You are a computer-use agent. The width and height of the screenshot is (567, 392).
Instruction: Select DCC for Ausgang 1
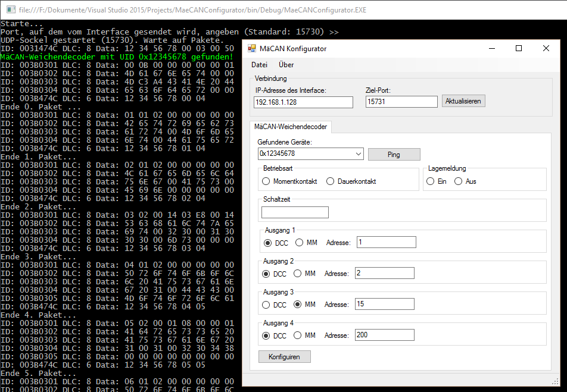276,243
